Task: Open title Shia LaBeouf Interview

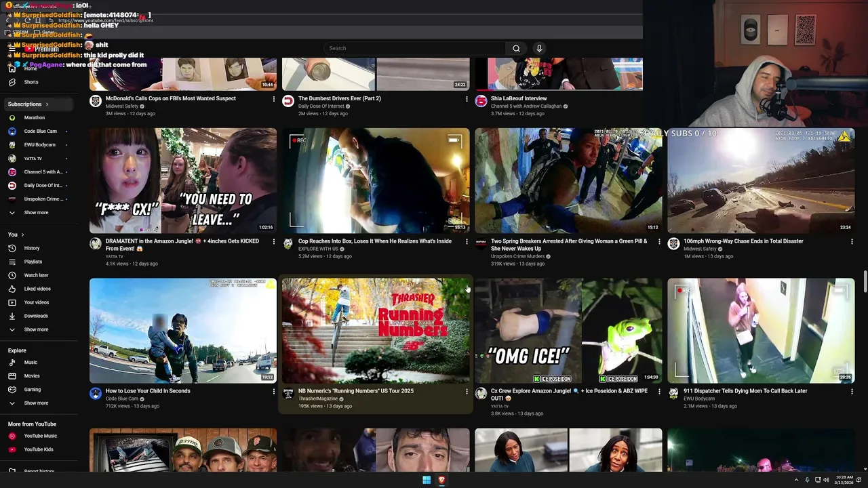Action: coord(519,98)
